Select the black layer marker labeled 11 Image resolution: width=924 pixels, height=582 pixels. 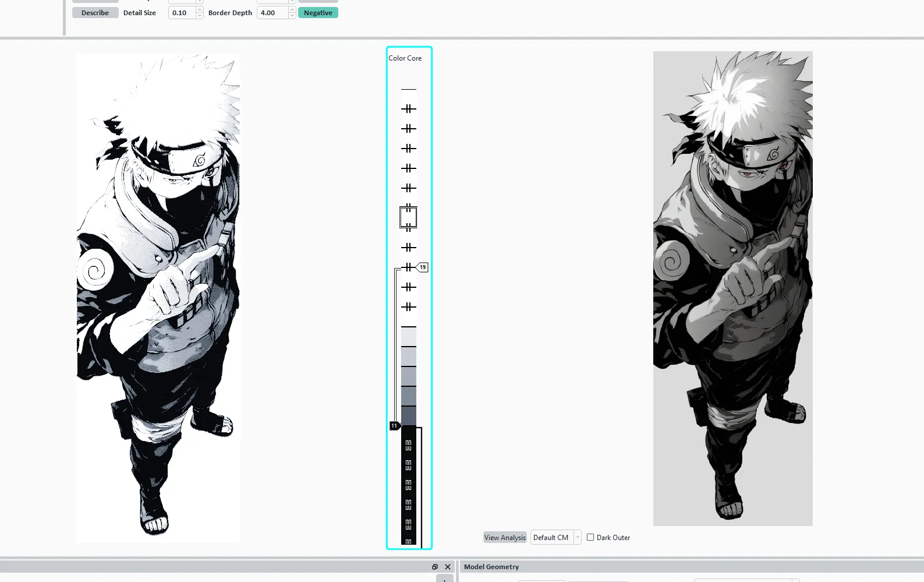pos(395,426)
